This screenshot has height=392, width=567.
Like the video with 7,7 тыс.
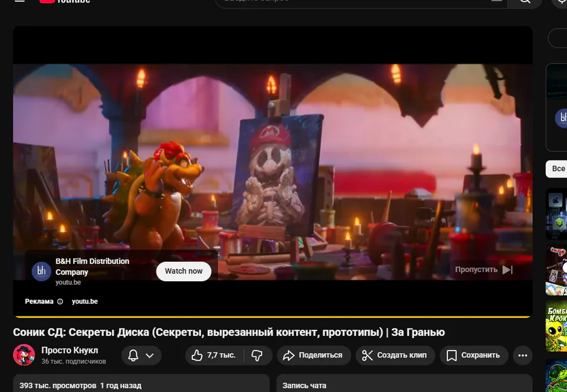coord(214,356)
